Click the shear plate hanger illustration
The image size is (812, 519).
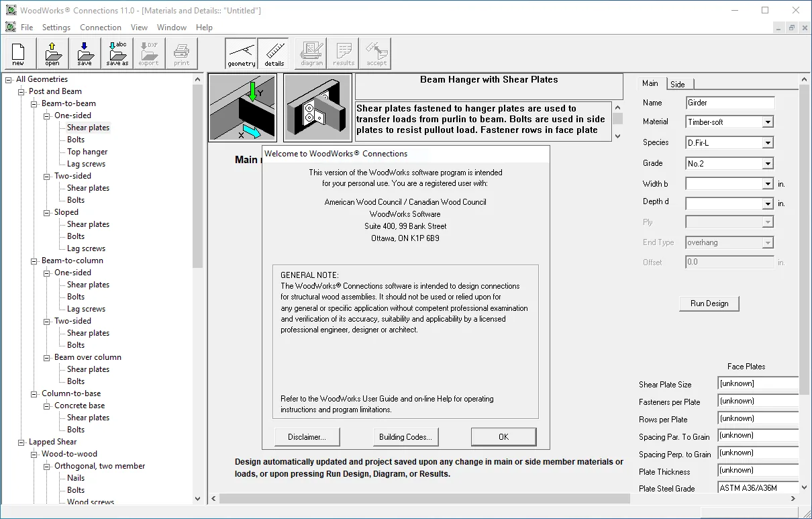pyautogui.click(x=318, y=107)
